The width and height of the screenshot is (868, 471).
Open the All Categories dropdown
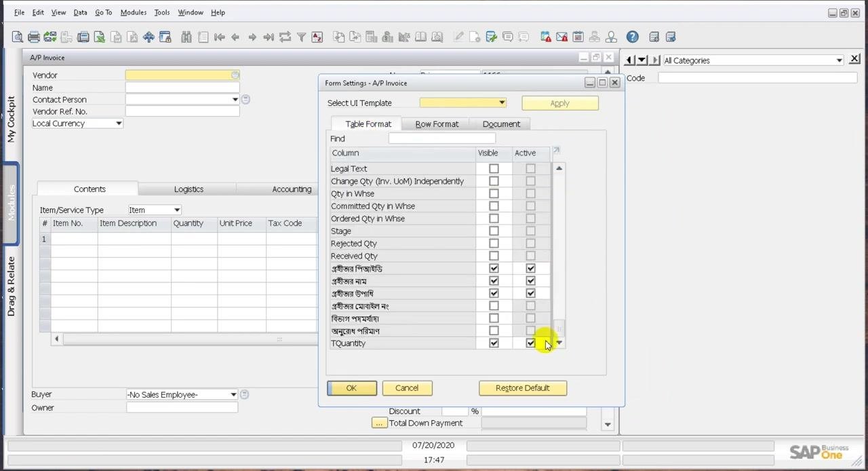839,60
